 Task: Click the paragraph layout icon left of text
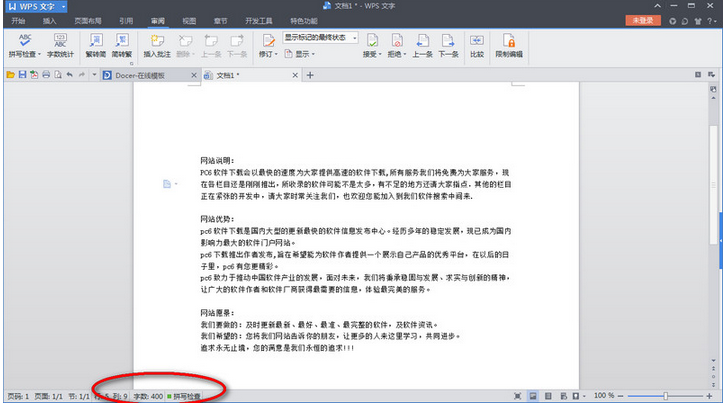167,184
